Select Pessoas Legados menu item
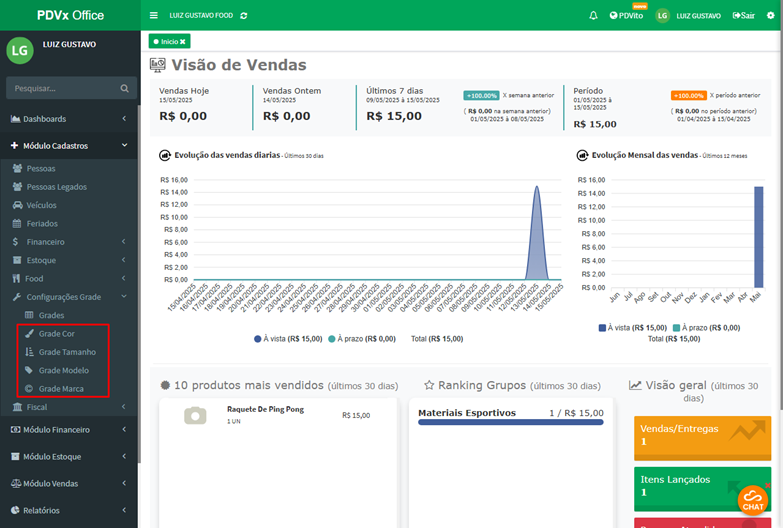Image resolution: width=783 pixels, height=528 pixels. [x=56, y=187]
